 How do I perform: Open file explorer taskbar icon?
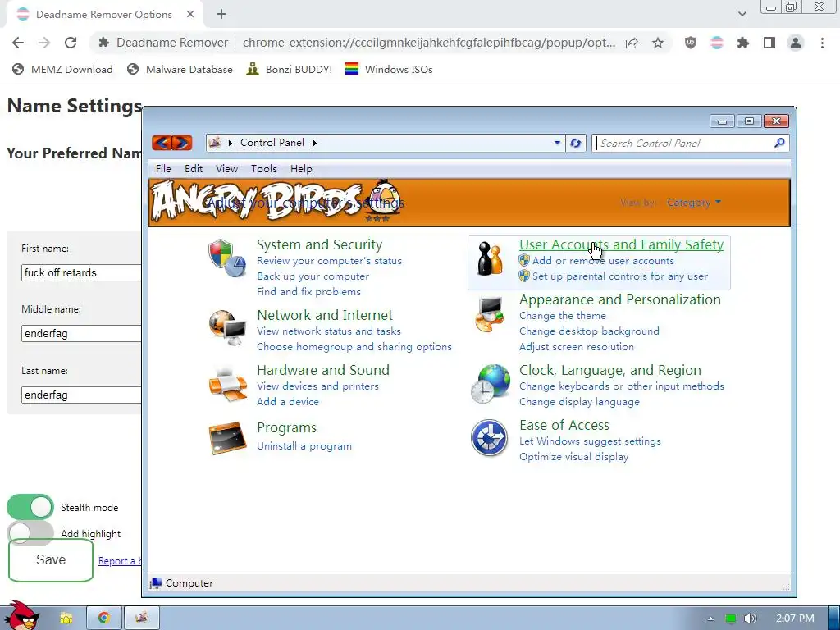pyautogui.click(x=66, y=618)
